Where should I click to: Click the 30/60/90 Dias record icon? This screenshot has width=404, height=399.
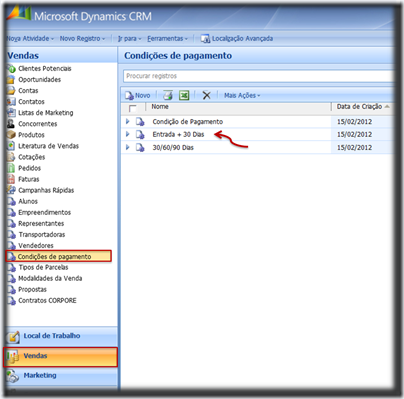(140, 148)
